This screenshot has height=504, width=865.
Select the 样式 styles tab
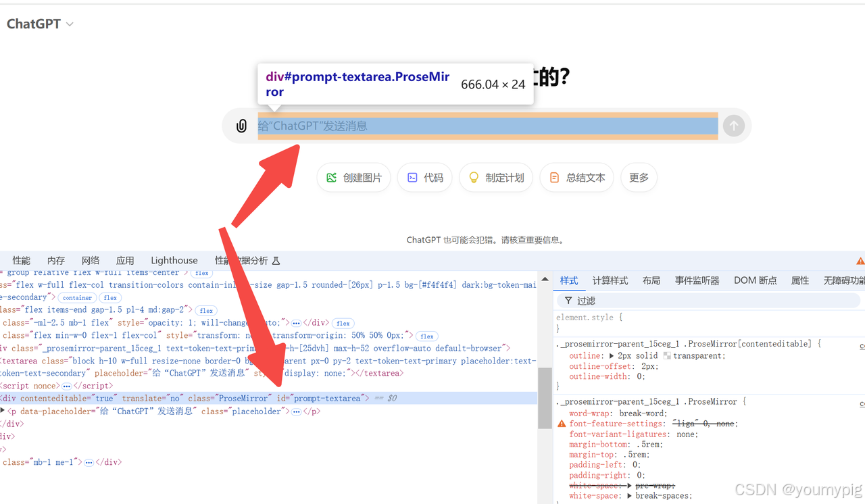[569, 280]
